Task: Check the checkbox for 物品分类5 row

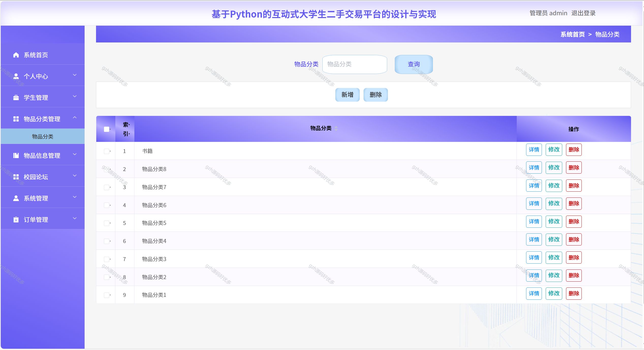Action: 106,223
